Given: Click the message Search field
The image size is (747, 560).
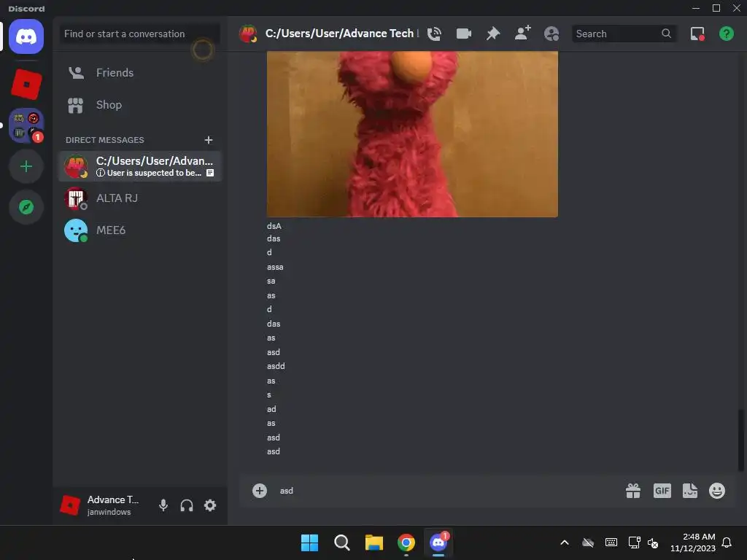Looking at the screenshot, I should pos(624,34).
